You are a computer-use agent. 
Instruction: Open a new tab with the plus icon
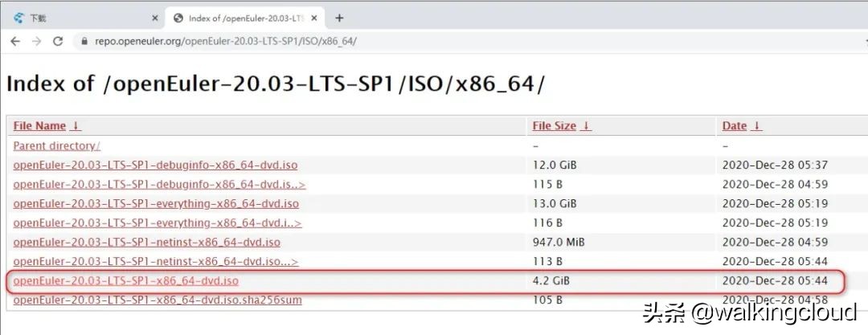[x=339, y=18]
